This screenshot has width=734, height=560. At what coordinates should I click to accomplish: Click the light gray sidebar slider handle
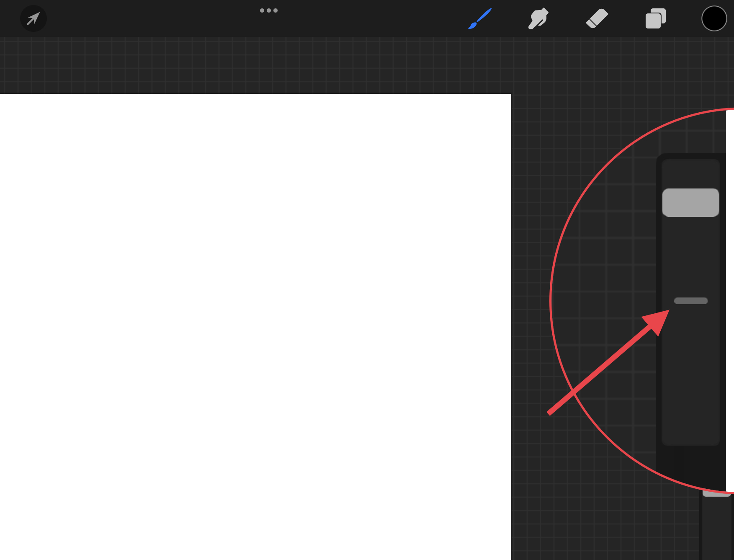[x=690, y=203]
